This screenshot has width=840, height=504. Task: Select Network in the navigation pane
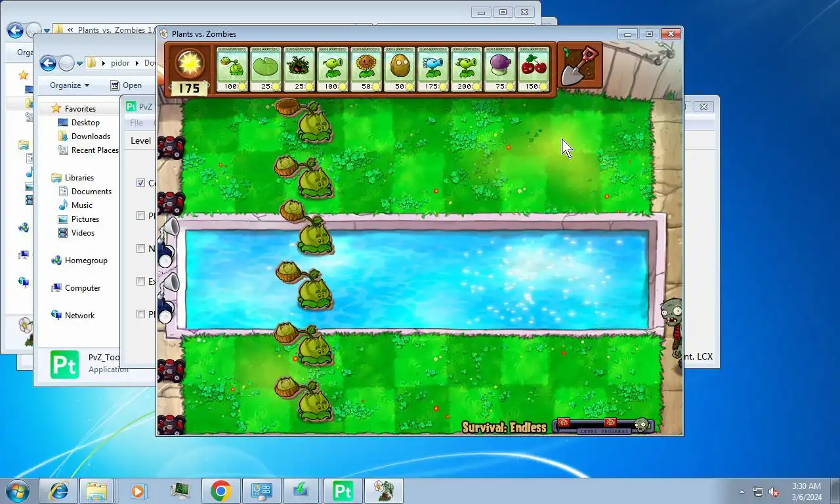click(x=79, y=316)
